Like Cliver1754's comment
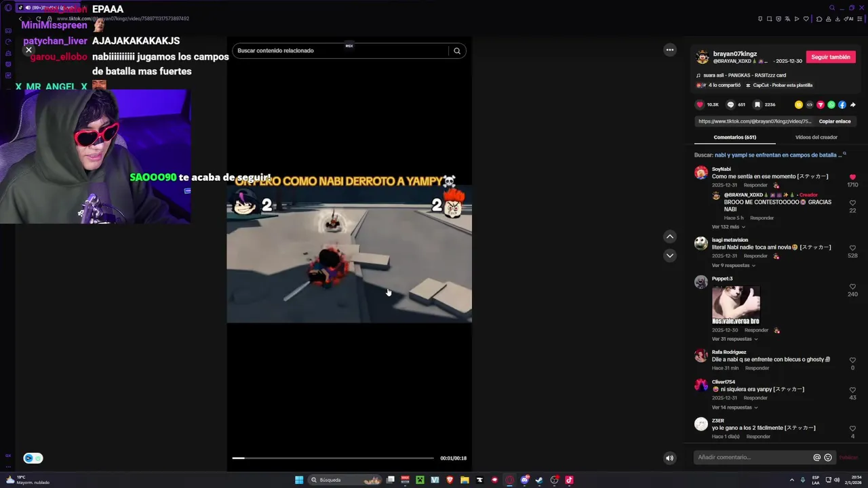 [x=852, y=390]
